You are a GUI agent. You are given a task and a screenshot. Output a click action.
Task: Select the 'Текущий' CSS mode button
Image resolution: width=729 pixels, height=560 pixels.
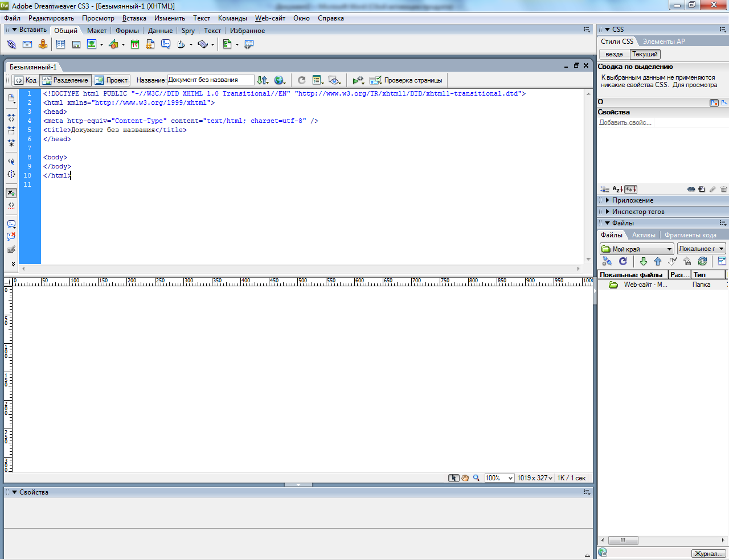click(645, 54)
